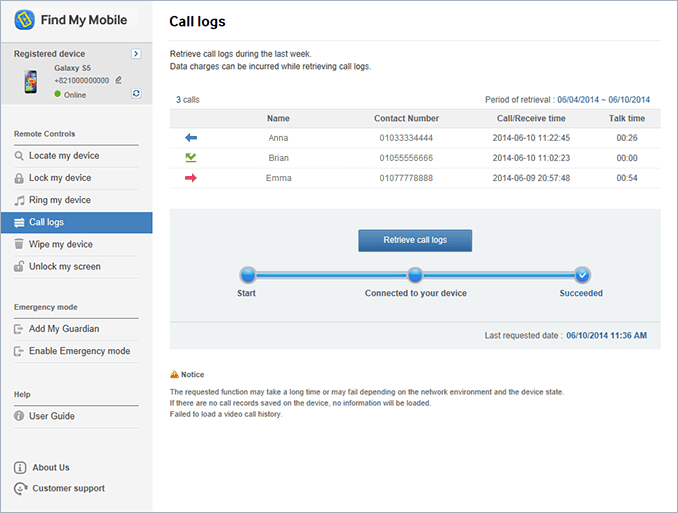This screenshot has width=678, height=513.
Task: Open Customer support link
Action: [x=67, y=489]
